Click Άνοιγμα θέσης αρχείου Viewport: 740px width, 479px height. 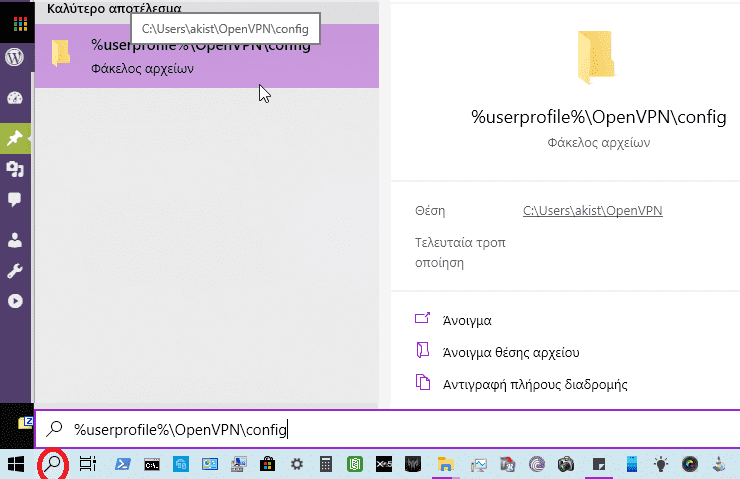(511, 353)
